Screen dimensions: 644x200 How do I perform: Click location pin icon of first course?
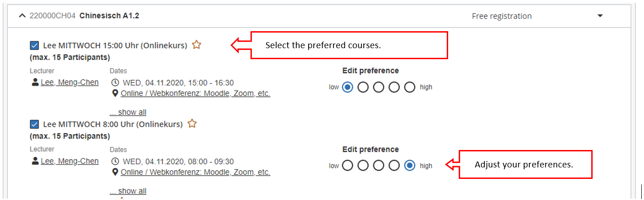click(115, 94)
